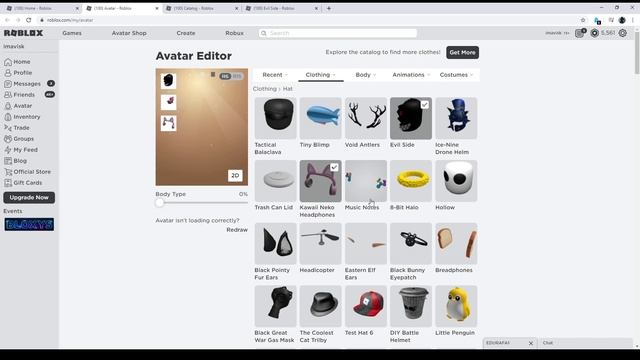Open the Chat panel
The height and width of the screenshot is (360, 640).
click(x=586, y=343)
